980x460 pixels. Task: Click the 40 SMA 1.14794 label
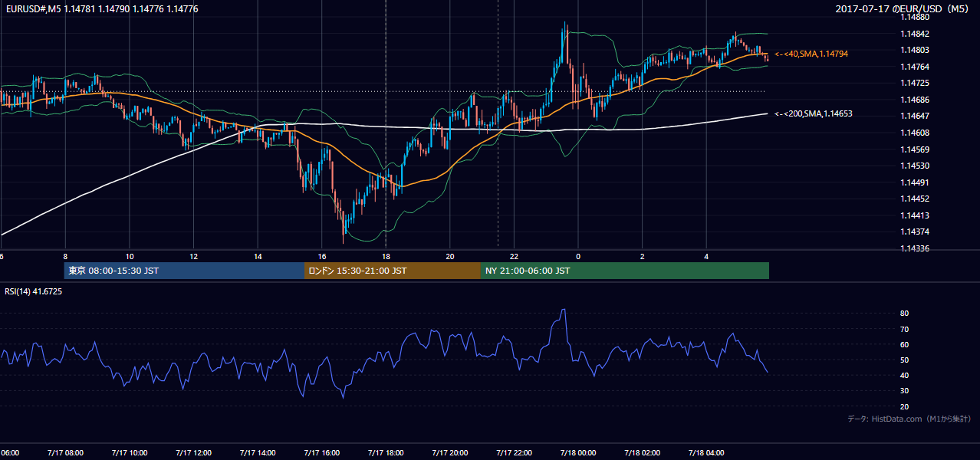coord(811,54)
